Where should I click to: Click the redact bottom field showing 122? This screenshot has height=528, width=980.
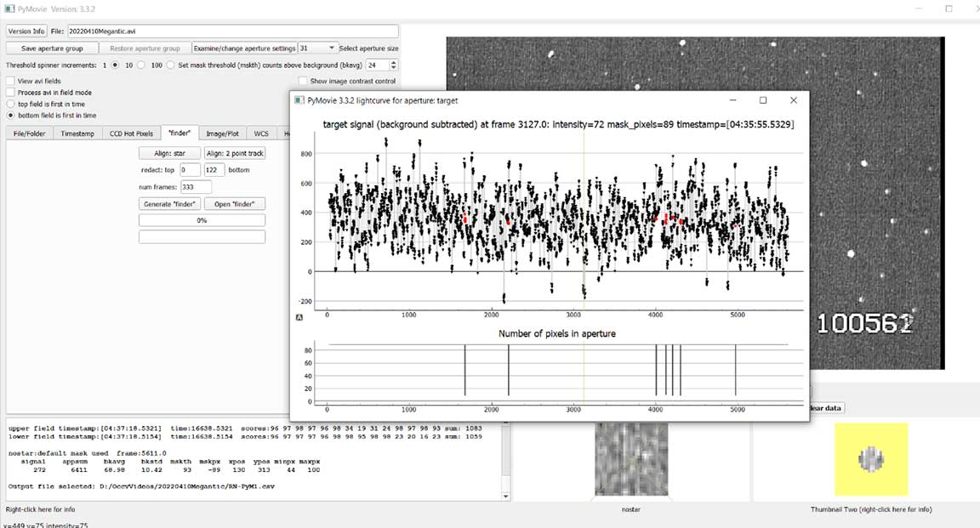214,170
